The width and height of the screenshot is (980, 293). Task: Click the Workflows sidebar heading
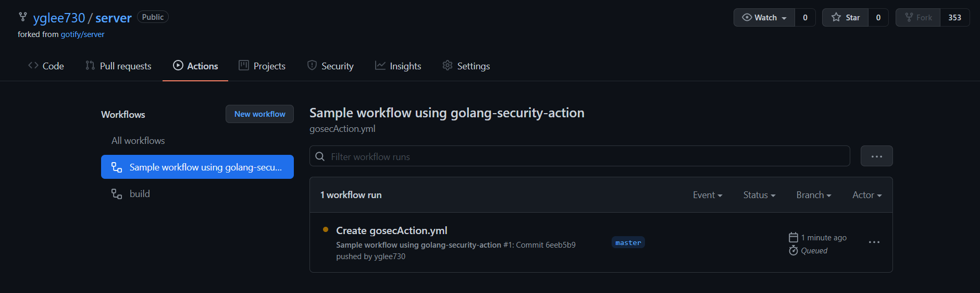tap(123, 115)
